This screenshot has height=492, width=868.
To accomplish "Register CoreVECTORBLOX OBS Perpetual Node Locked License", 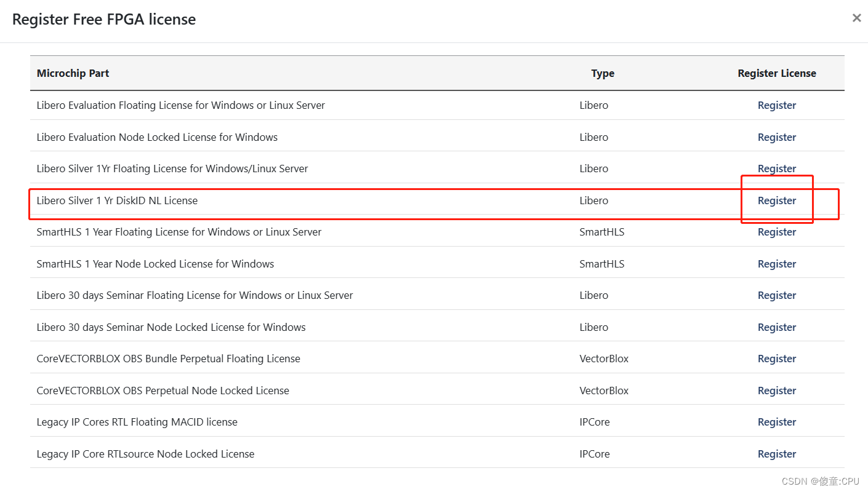I will (777, 391).
